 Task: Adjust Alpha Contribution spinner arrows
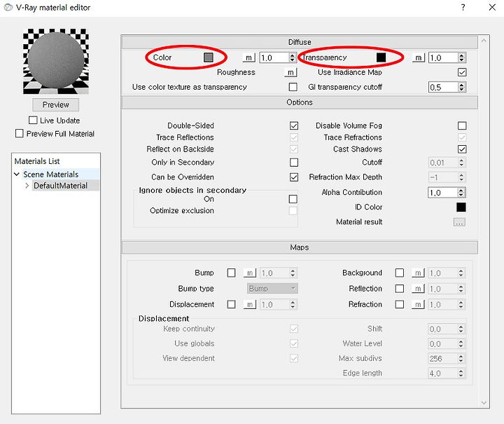pyautogui.click(x=461, y=193)
